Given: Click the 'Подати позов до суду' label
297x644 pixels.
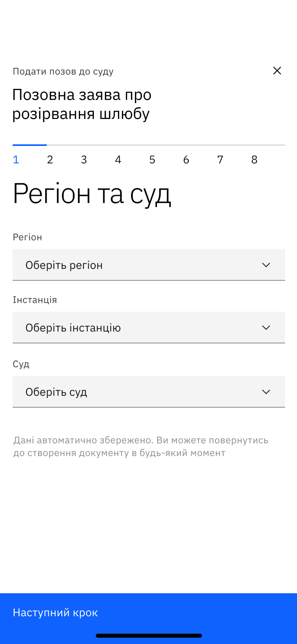Looking at the screenshot, I should pos(63,71).
